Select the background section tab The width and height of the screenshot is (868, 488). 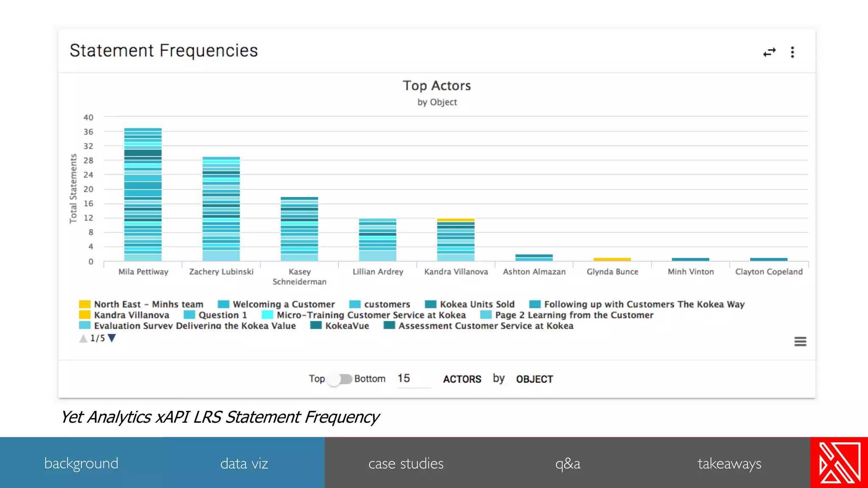point(81,463)
